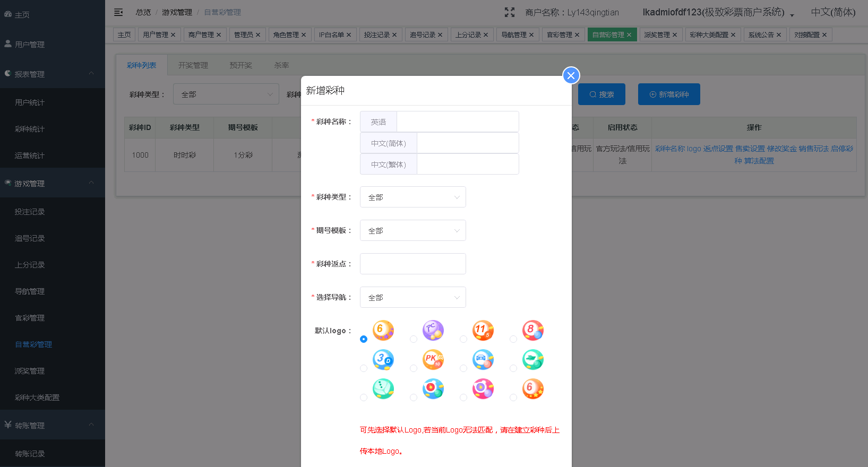Open 投注记录 in the sidebar menu
Viewport: 868px width, 467px height.
click(30, 212)
